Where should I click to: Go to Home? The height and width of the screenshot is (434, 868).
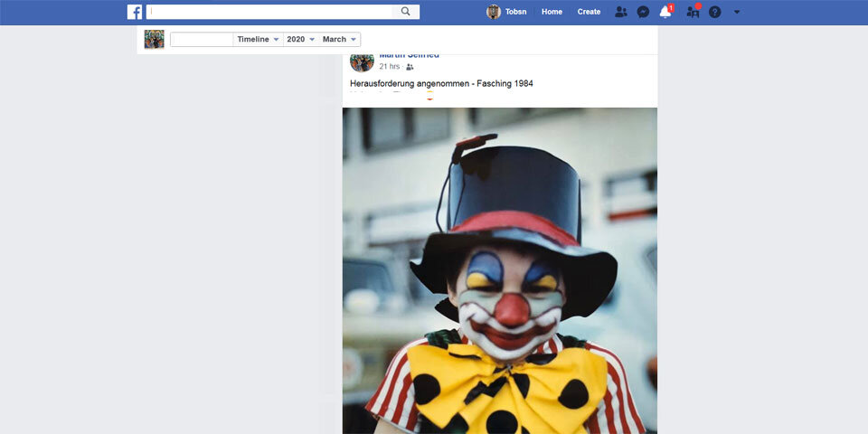(552, 12)
